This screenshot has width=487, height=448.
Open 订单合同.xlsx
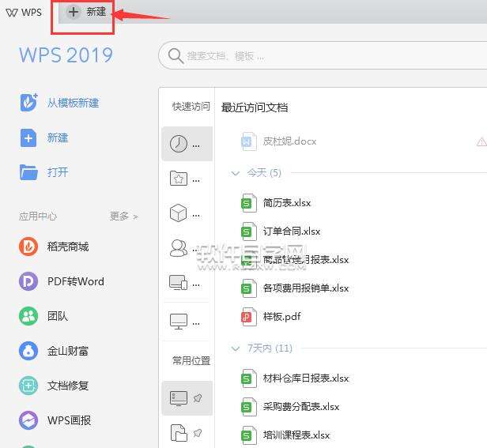point(291,232)
